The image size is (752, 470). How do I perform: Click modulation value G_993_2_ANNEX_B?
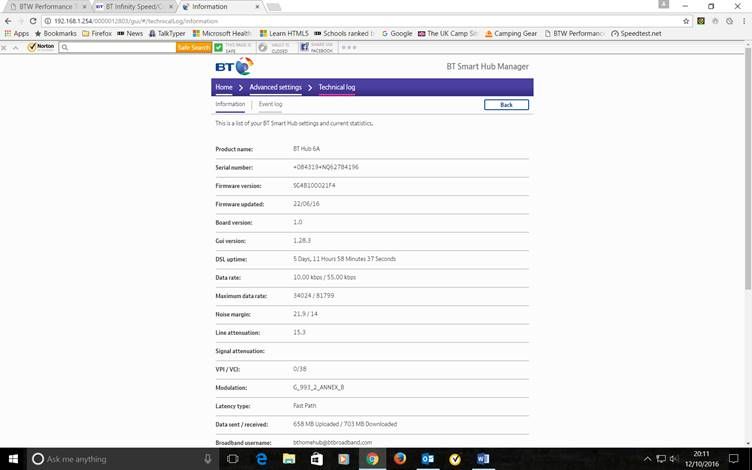coord(318,388)
